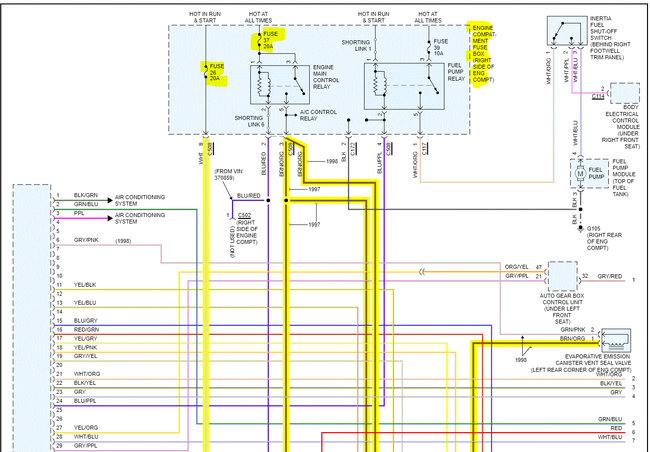Click the G105 ground label
650x452 pixels.
pos(604,238)
